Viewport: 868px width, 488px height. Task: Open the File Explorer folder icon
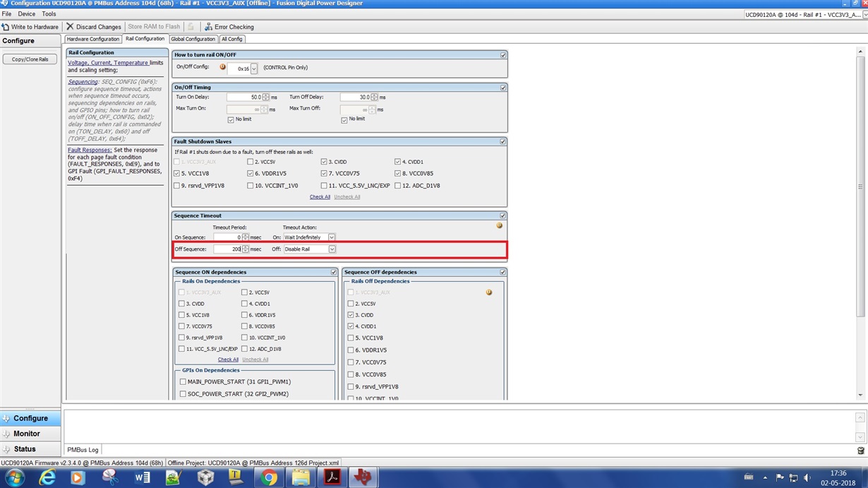(301, 478)
